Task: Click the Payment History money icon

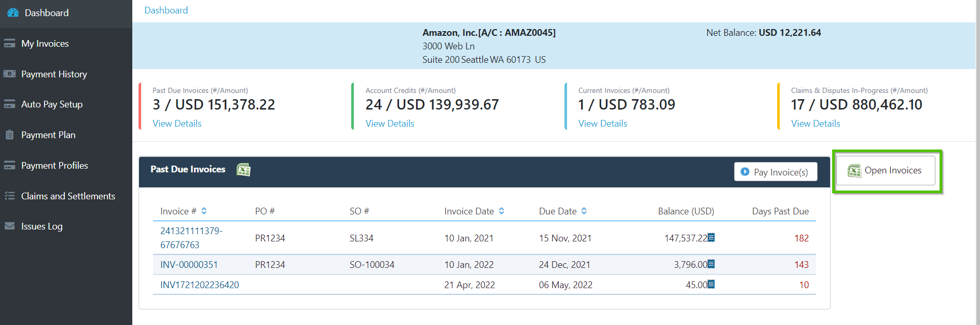Action: [x=9, y=74]
